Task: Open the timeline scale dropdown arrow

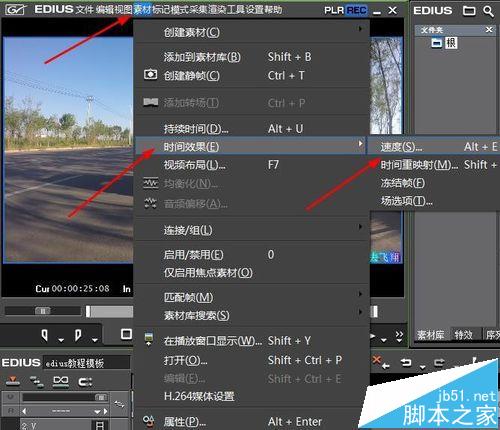Action: click(x=97, y=412)
